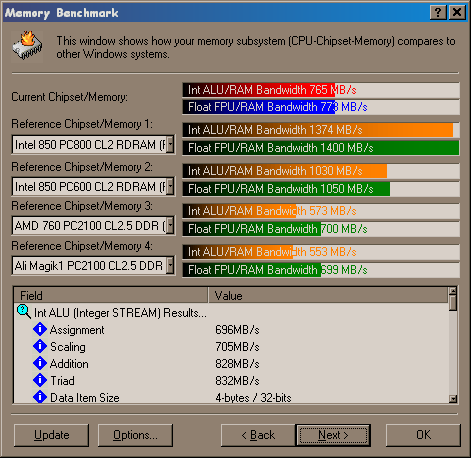Image resolution: width=471 pixels, height=458 pixels.
Task: Click the Value column header
Action: tap(328, 295)
